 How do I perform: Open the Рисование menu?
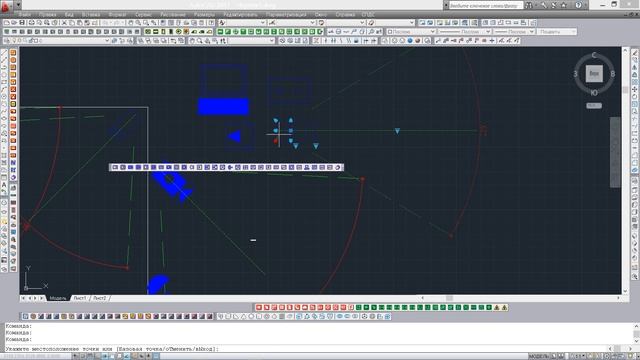173,14
